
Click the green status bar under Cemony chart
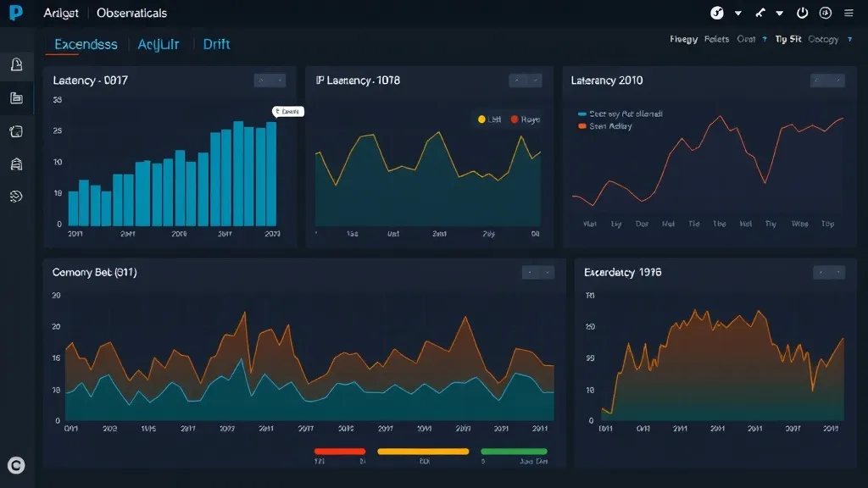pyautogui.click(x=514, y=452)
